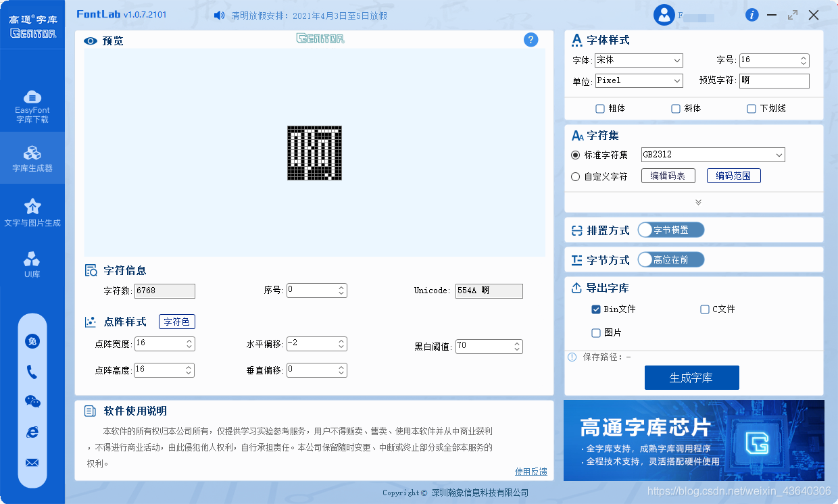The height and width of the screenshot is (504, 838).
Task: Switch to the UI库 sidebar tab
Action: point(32,265)
